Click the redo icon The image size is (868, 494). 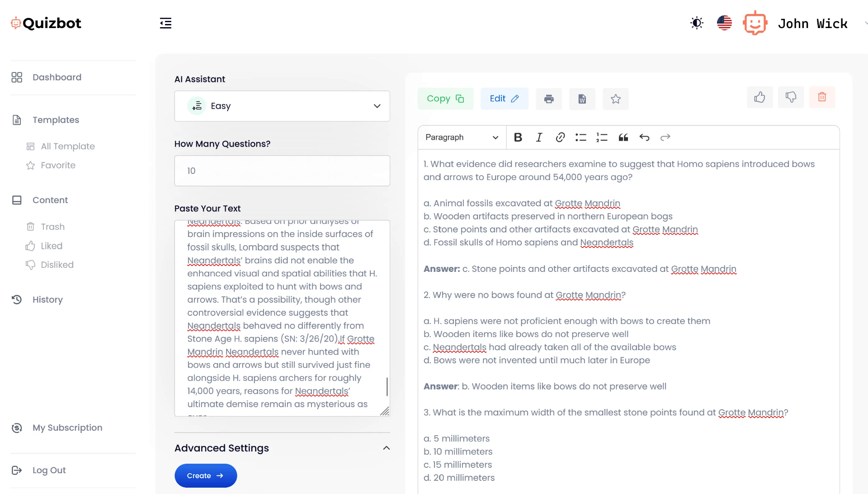pos(665,137)
